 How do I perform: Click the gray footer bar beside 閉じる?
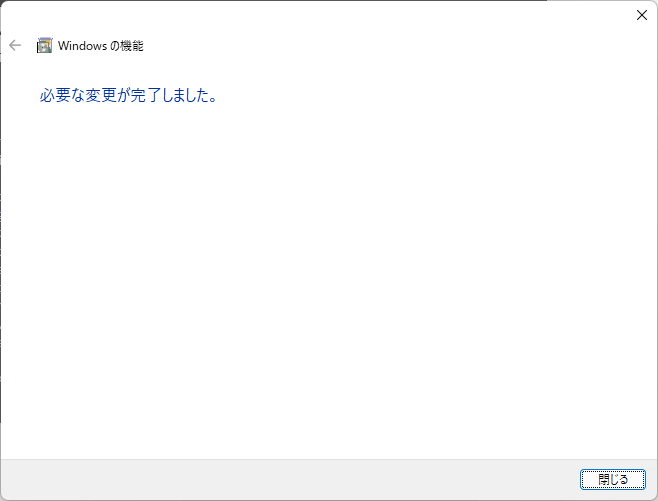pyautogui.click(x=290, y=480)
